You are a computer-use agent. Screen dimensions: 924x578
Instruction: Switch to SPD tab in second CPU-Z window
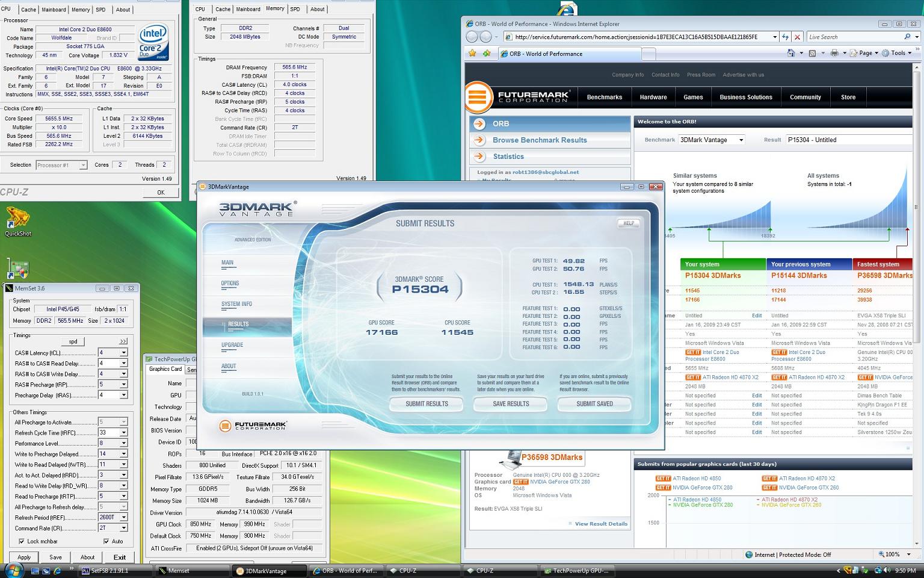(295, 9)
